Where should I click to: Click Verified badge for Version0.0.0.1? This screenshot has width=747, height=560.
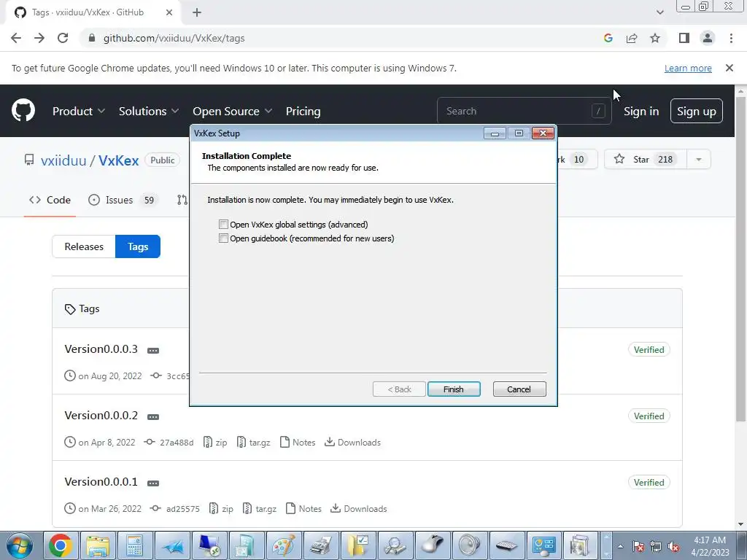[649, 483]
